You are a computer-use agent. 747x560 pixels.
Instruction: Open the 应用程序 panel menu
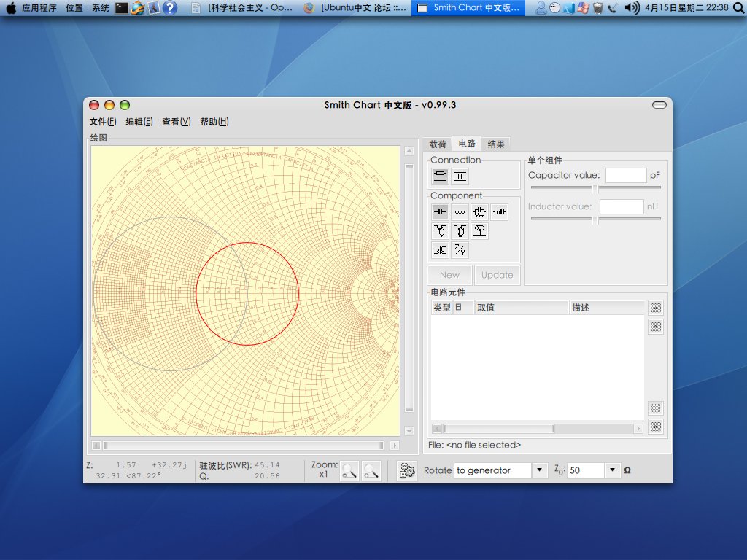point(39,7)
